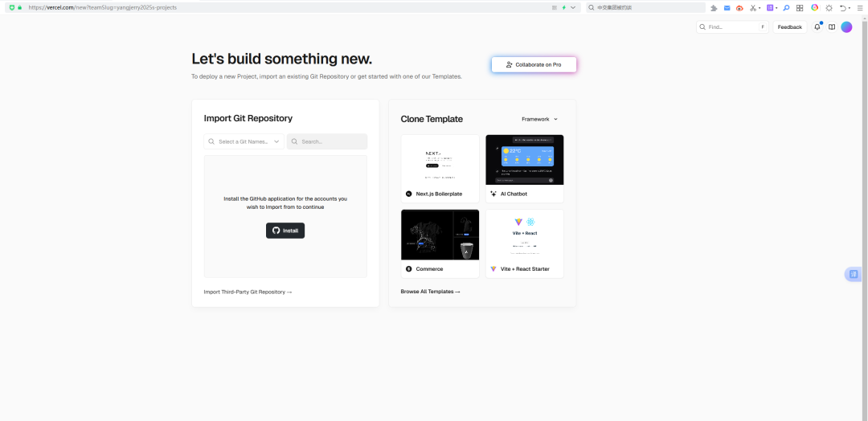The width and height of the screenshot is (868, 421).
Task: Click the scissors screenshot tool icon
Action: [x=754, y=7]
